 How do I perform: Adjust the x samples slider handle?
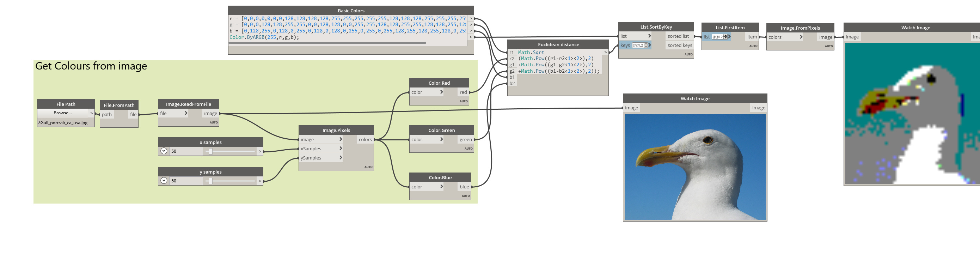(210, 151)
